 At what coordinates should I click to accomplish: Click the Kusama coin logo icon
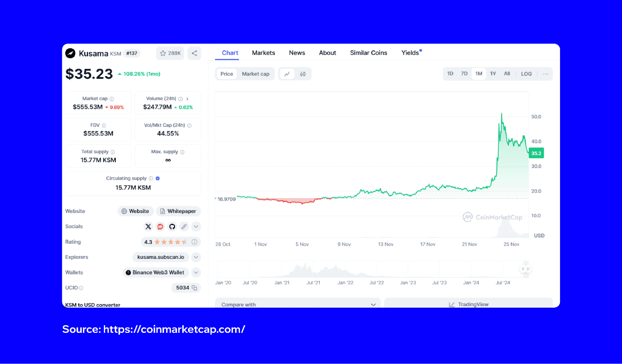(70, 53)
